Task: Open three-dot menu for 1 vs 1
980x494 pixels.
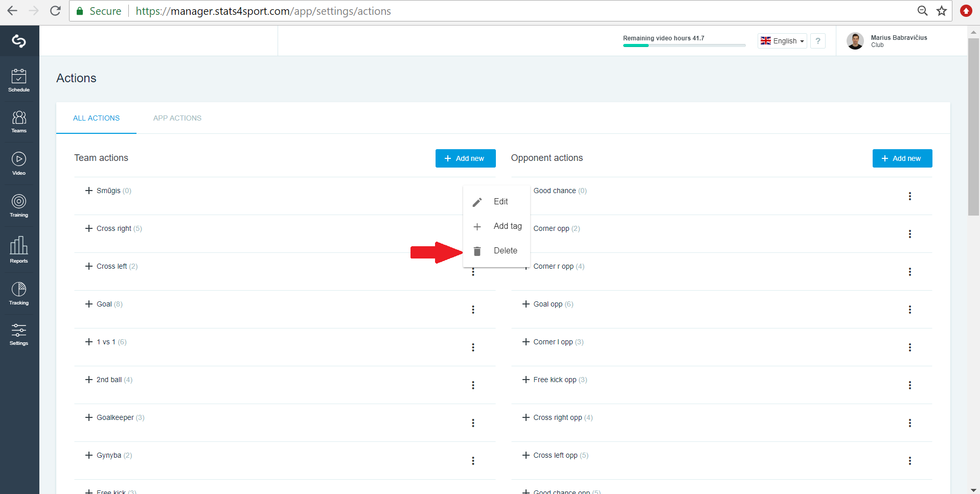Action: click(x=473, y=347)
